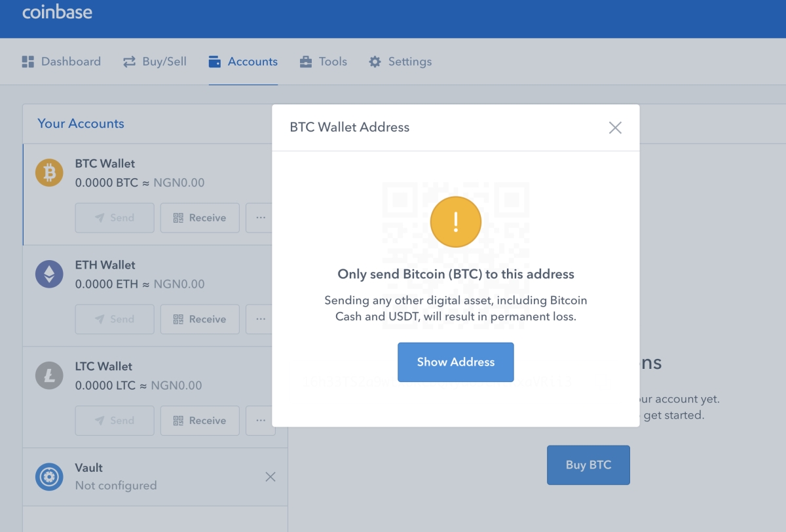Click the Buy BTC button
This screenshot has width=786, height=532.
[x=588, y=465]
